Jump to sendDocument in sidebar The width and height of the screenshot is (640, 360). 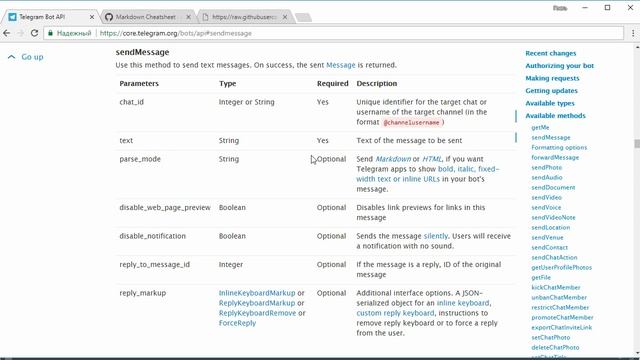(x=553, y=187)
